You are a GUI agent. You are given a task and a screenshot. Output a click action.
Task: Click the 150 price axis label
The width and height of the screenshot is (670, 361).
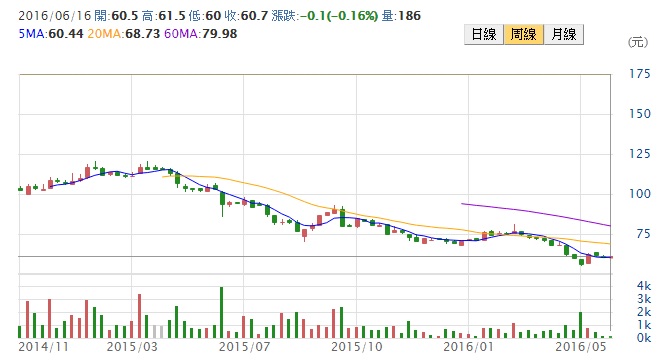click(639, 114)
